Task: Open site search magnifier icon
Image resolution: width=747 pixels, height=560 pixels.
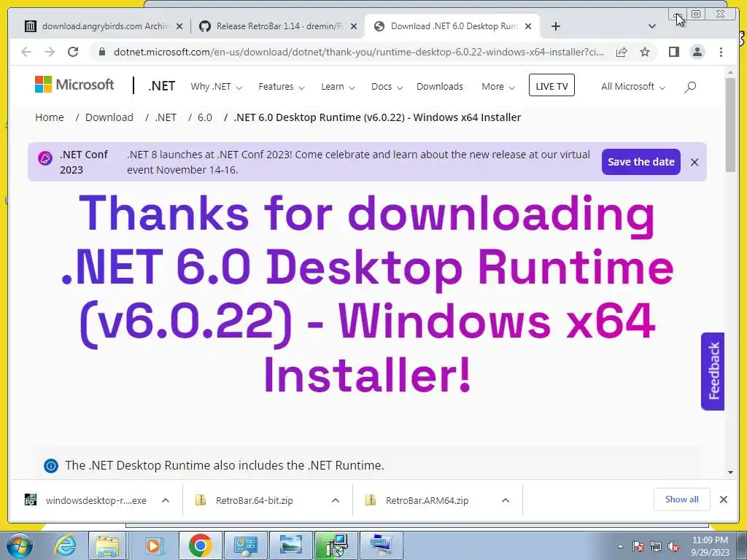Action: (x=690, y=87)
